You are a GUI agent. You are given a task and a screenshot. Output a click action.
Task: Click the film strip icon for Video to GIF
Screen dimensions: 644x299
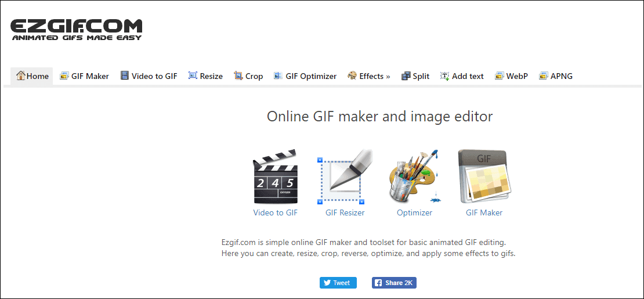click(124, 75)
